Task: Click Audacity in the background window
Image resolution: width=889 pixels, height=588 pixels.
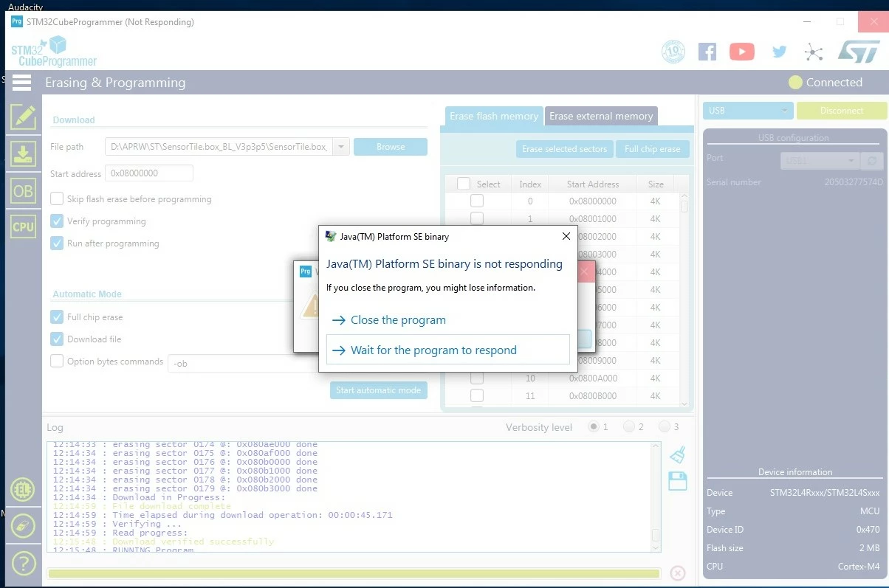Action: click(x=25, y=7)
